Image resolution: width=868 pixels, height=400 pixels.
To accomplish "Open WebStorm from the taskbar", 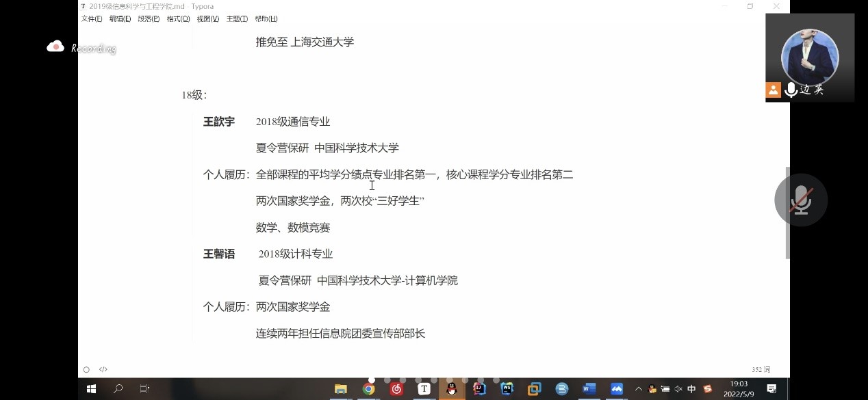I will tap(507, 389).
